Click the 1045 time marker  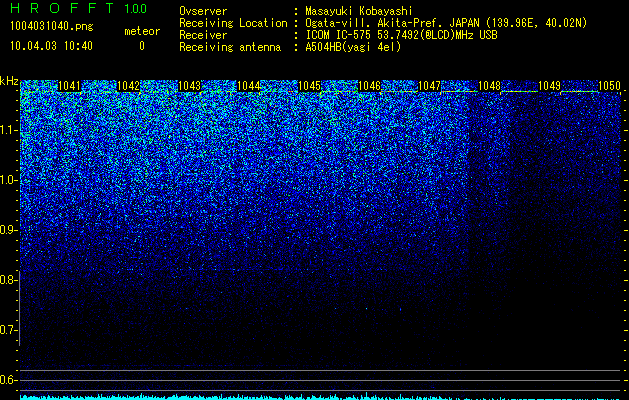tap(309, 86)
